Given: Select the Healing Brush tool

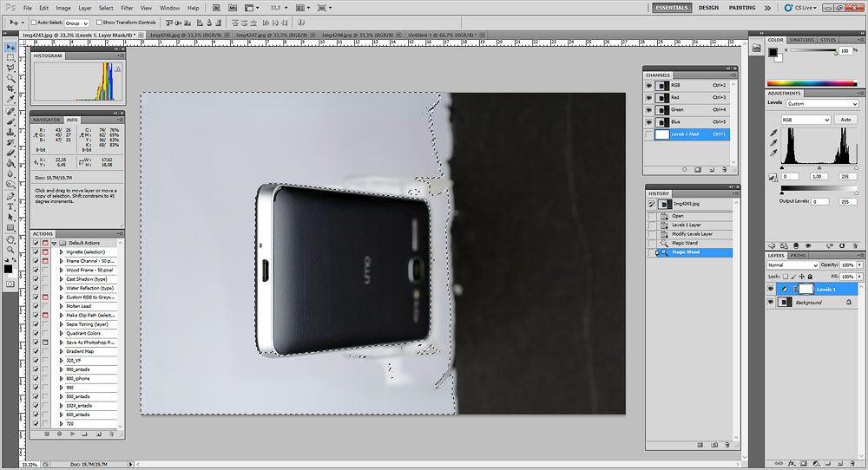Looking at the screenshot, I should tap(10, 111).
